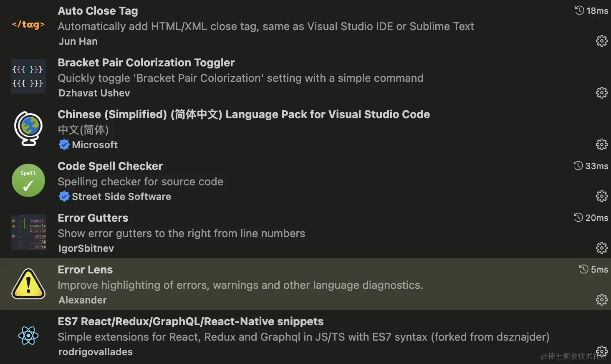Click the Error Lens warning triangle icon
Image resolution: width=611 pixels, height=364 pixels.
pyautogui.click(x=28, y=284)
